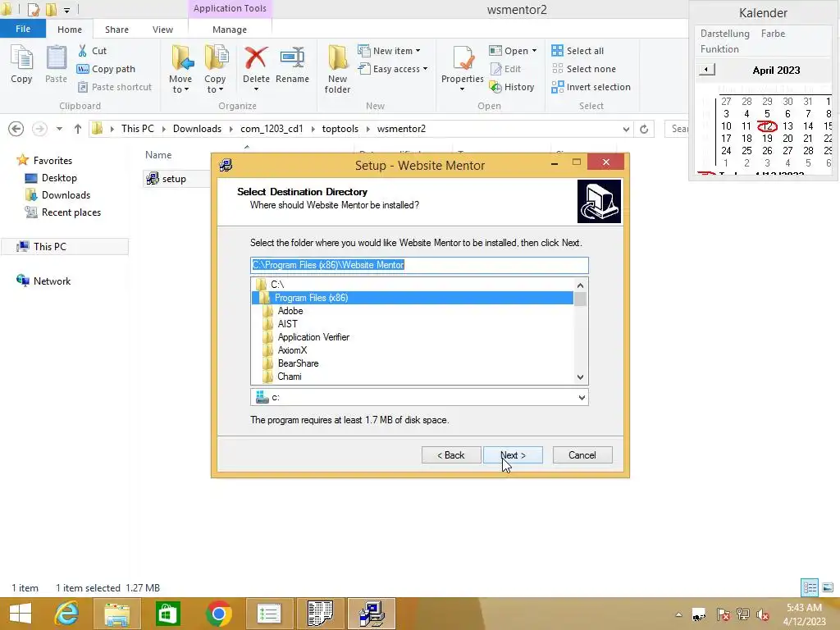The width and height of the screenshot is (840, 630).
Task: Switch to large icons view in status bar
Action: (x=828, y=587)
